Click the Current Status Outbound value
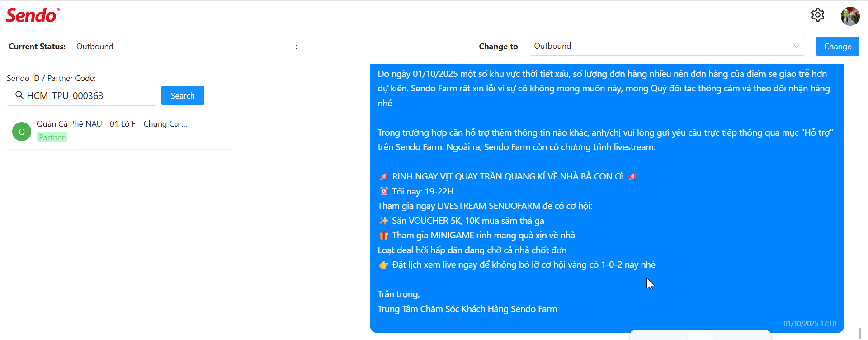Viewport: 868px width, 340px height. click(95, 47)
